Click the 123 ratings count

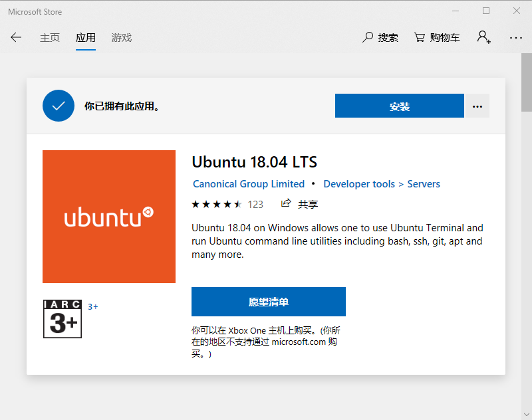pos(255,205)
